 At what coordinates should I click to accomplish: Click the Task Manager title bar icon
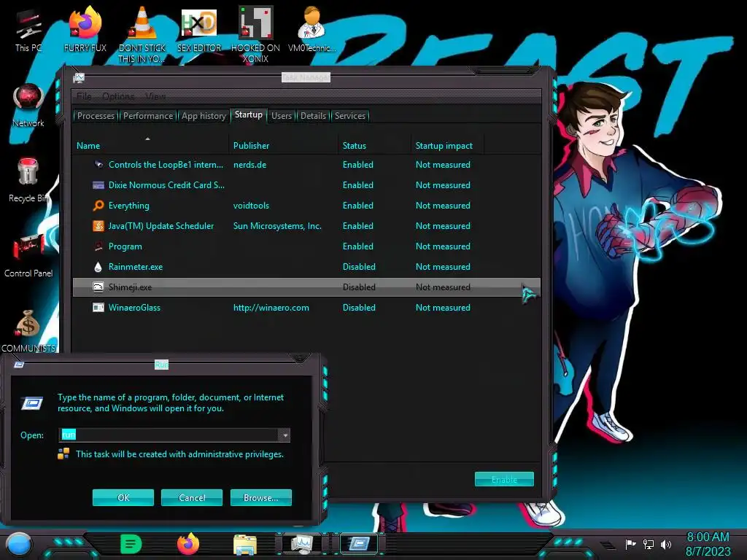click(79, 77)
